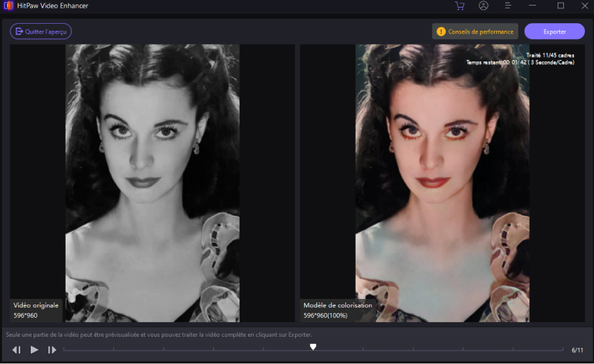This screenshot has width=594, height=364.
Task: Select the colorized video preview
Action: coord(442,182)
